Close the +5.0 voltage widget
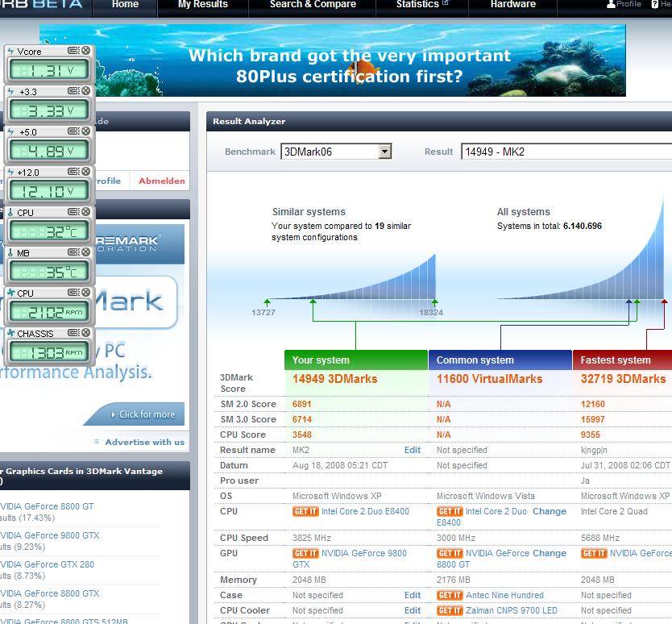Image resolution: width=672 pixels, height=624 pixels. pyautogui.click(x=86, y=131)
